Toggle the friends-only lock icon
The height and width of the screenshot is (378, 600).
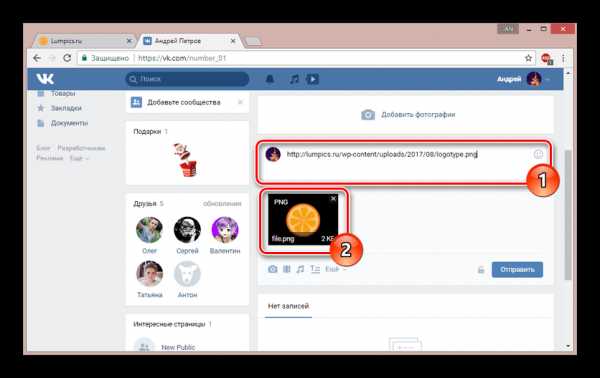(481, 270)
